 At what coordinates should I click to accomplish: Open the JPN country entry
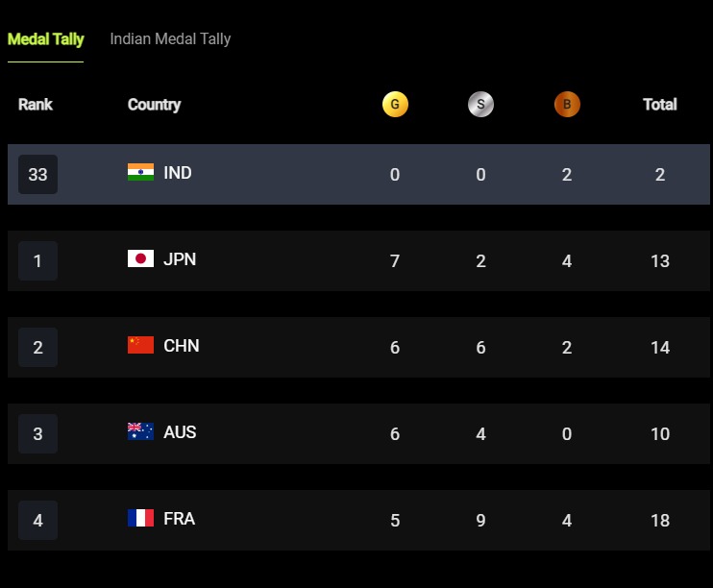point(180,259)
